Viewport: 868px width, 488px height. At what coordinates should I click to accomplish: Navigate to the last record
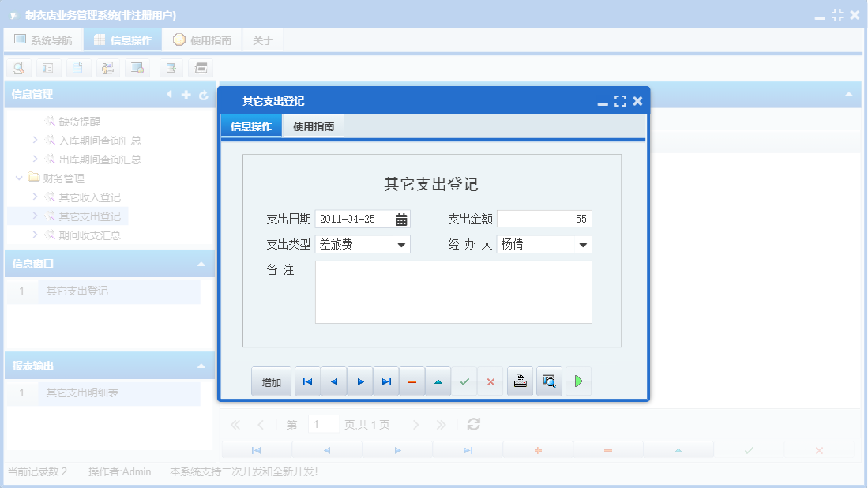[x=386, y=381]
